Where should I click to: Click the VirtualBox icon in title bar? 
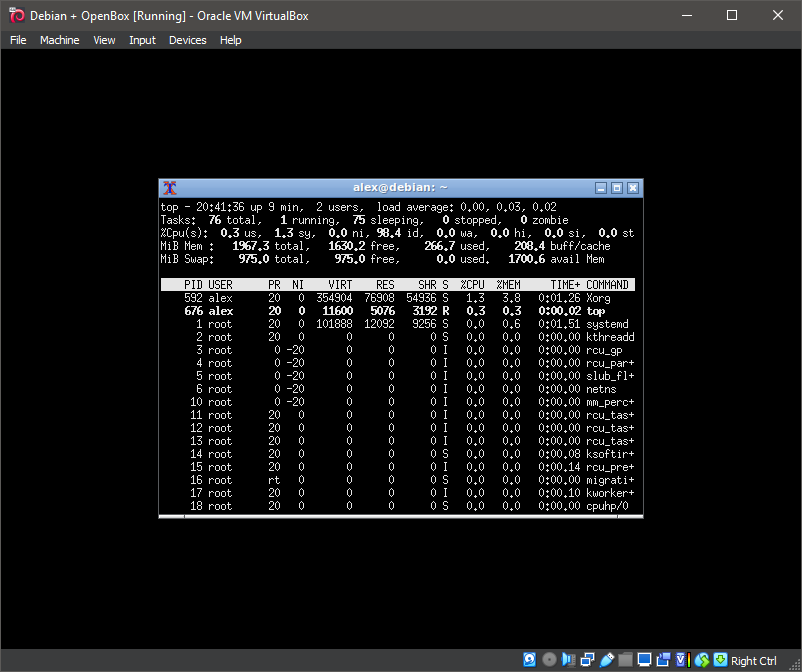[x=16, y=15]
